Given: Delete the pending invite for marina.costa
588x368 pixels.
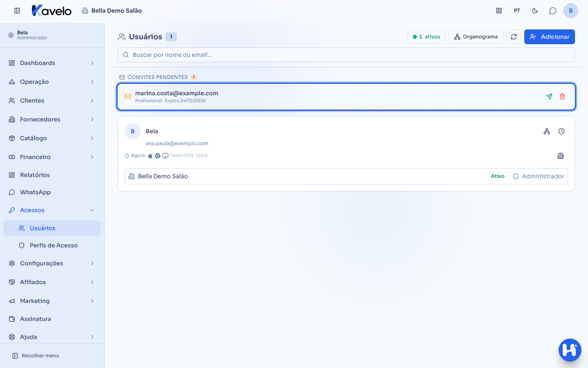Looking at the screenshot, I should (562, 96).
